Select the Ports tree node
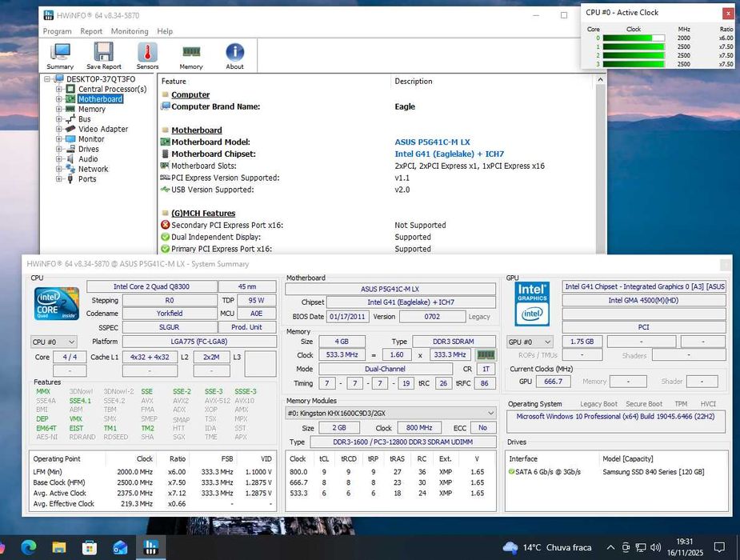Screen dimensions: 740x560 pos(87,179)
